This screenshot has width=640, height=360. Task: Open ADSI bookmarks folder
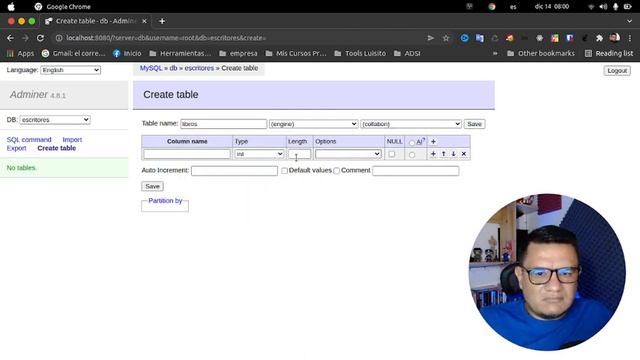(407, 53)
